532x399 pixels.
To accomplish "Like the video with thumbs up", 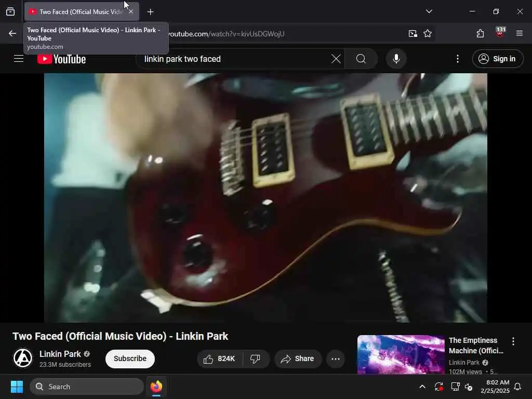I will pyautogui.click(x=220, y=358).
